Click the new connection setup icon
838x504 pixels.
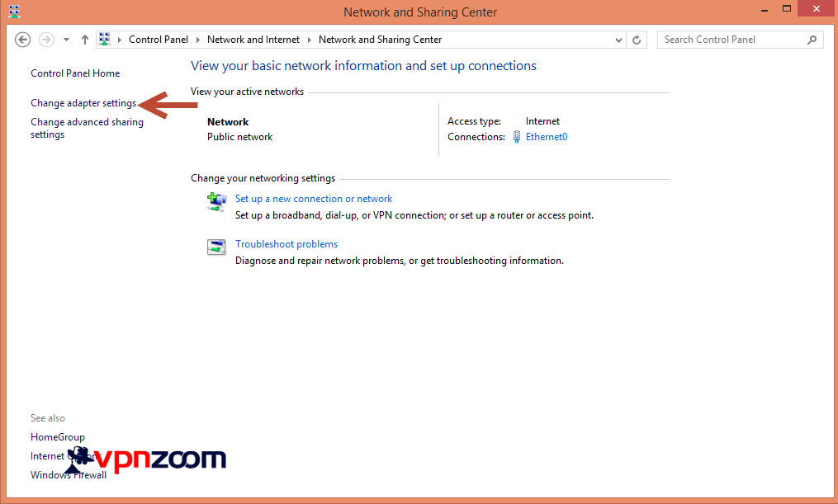(216, 202)
